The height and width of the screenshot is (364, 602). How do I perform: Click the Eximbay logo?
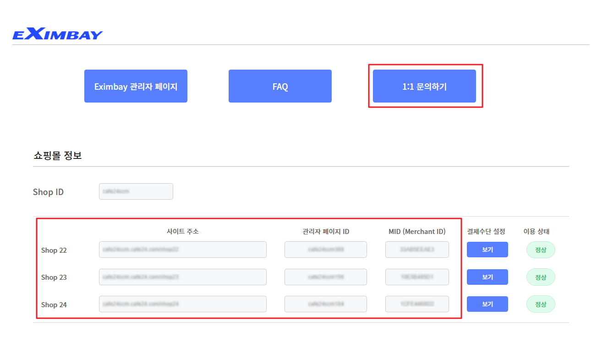58,35
